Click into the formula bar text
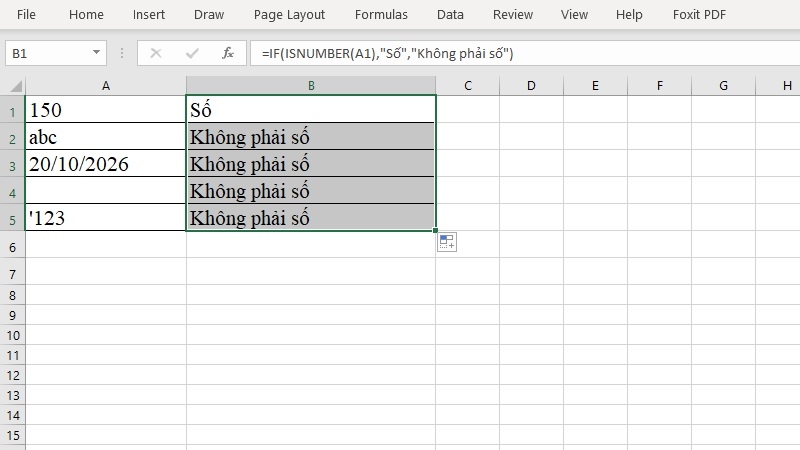Viewport: 800px width, 450px height. click(524, 53)
